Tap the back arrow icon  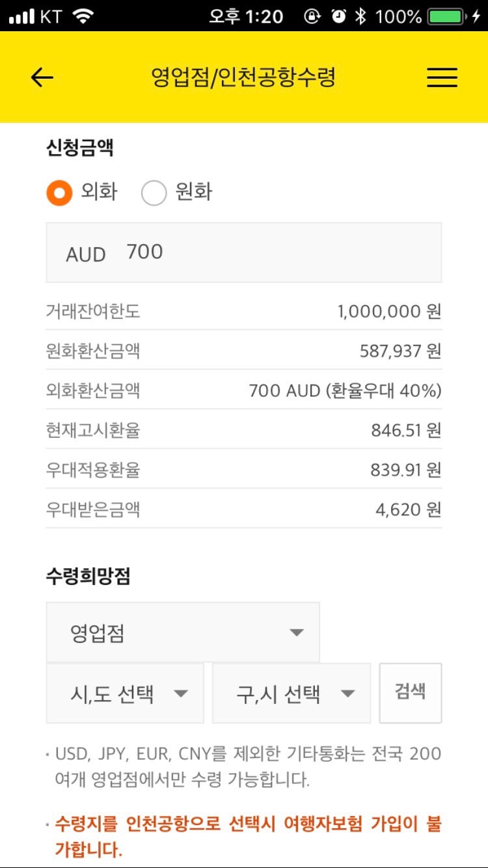point(42,78)
